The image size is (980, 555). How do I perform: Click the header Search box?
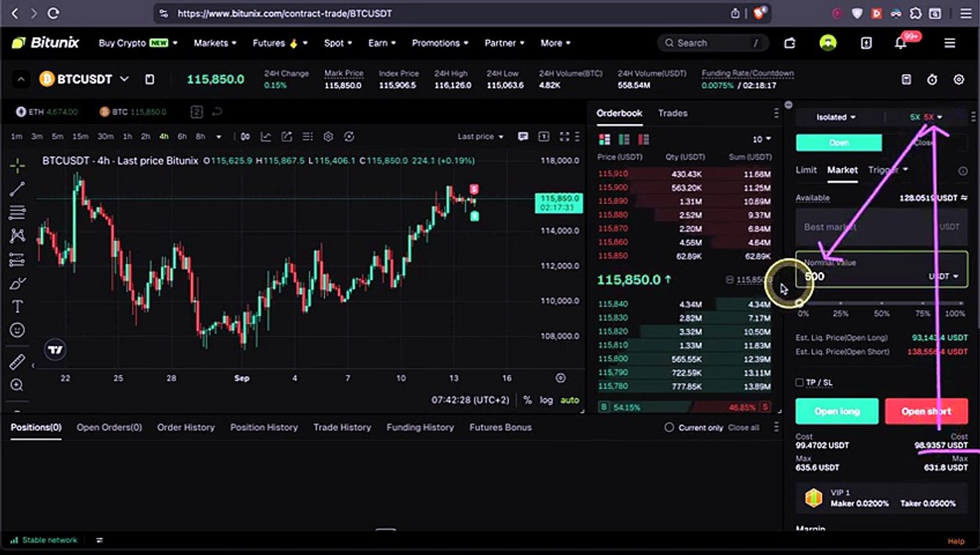tap(713, 43)
